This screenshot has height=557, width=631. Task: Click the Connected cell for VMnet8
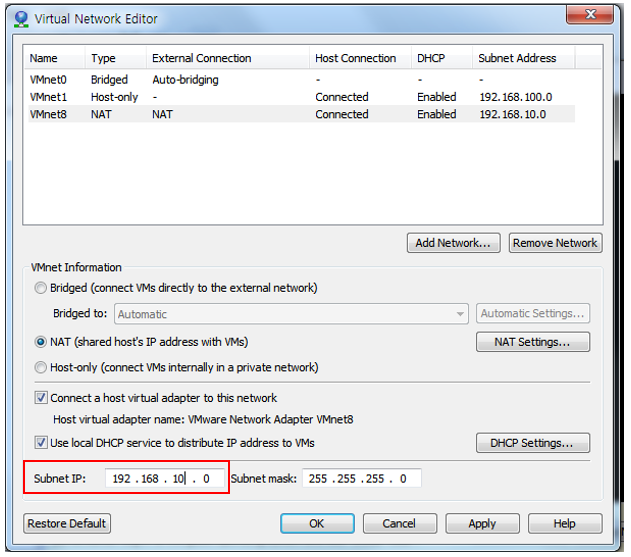(x=342, y=114)
